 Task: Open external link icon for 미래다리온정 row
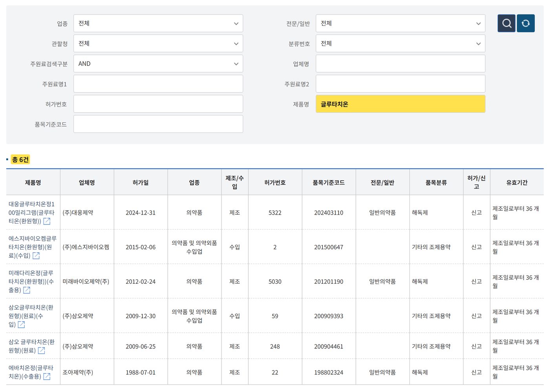[x=27, y=290]
